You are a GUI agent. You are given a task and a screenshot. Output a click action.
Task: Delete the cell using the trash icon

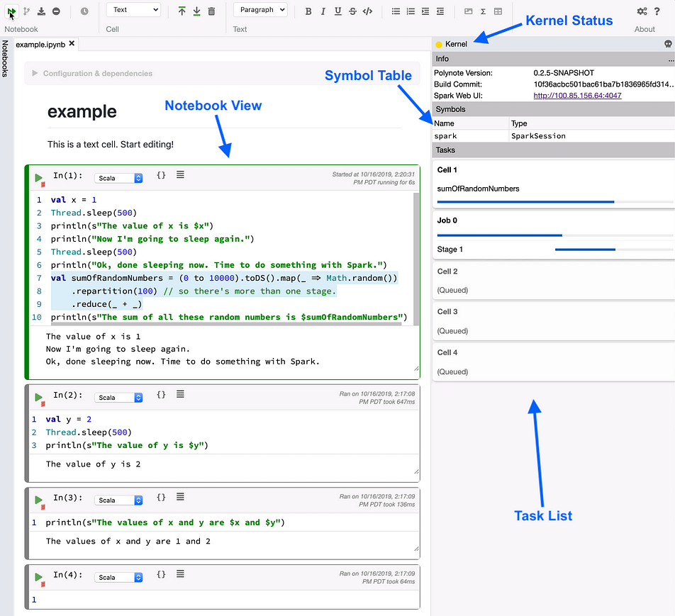point(211,11)
